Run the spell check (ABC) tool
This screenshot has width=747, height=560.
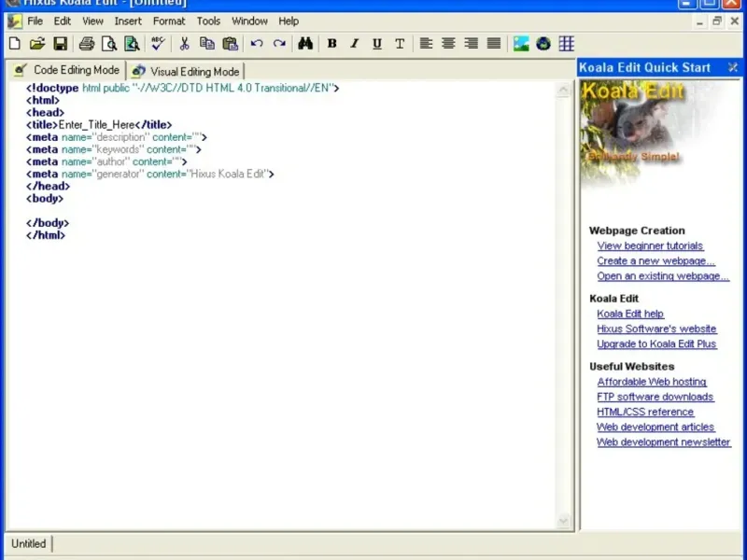(158, 43)
